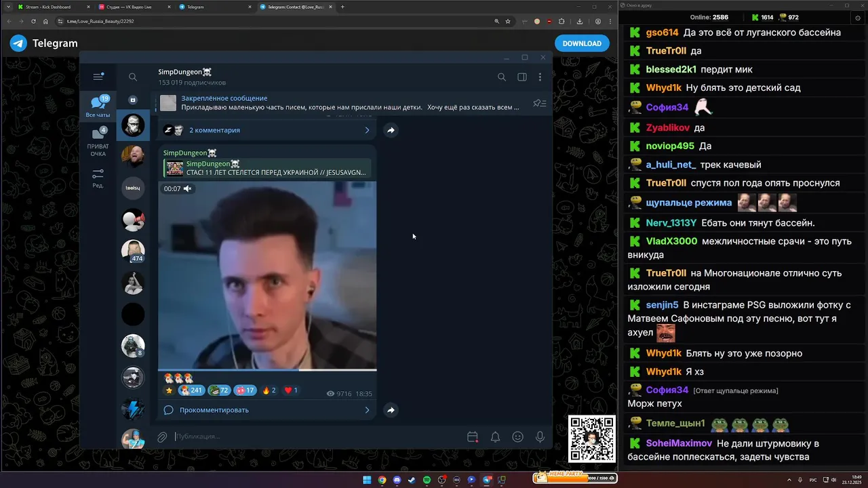Select the Все чаты folder
868x488 pixels.
(98, 107)
